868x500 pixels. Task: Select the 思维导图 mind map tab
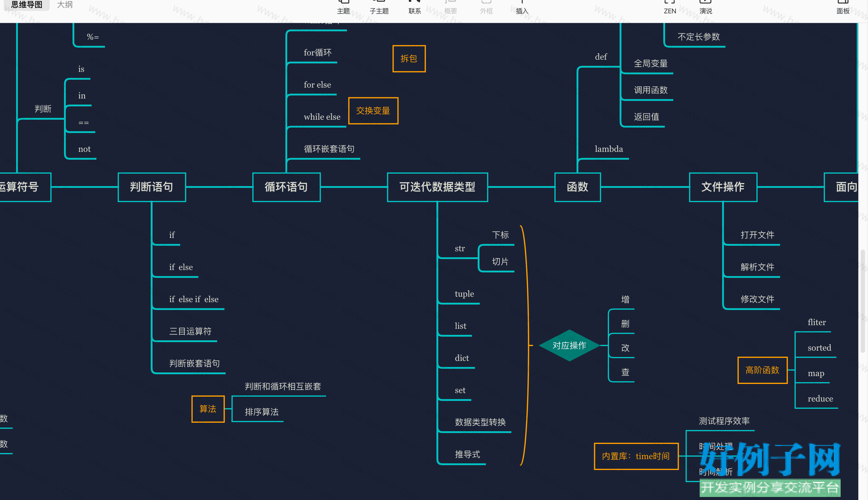[26, 5]
